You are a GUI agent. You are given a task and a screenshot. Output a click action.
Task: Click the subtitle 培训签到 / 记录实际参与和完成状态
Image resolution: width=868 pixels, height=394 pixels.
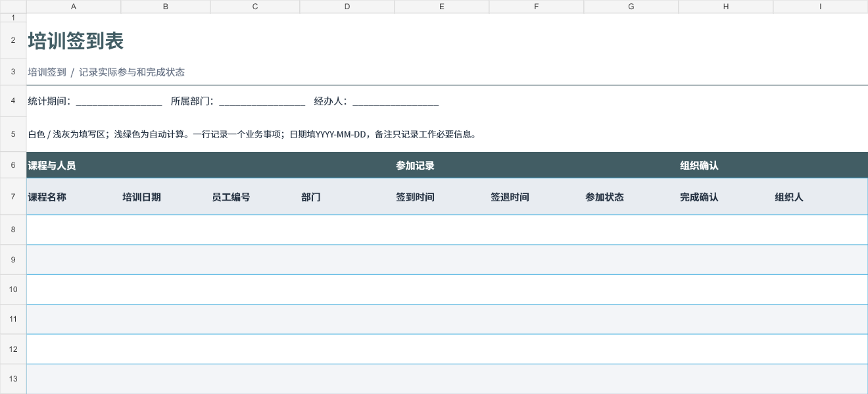pos(106,72)
